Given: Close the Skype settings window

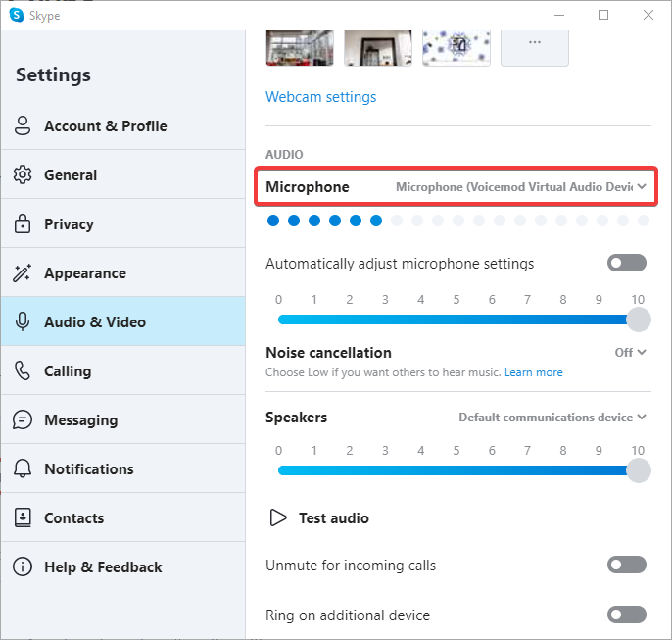Looking at the screenshot, I should (x=648, y=15).
